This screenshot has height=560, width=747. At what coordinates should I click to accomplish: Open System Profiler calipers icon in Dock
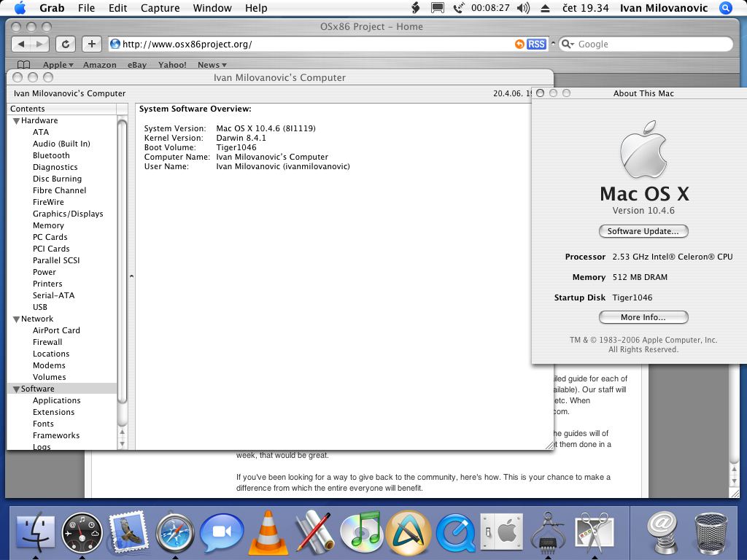point(548,532)
